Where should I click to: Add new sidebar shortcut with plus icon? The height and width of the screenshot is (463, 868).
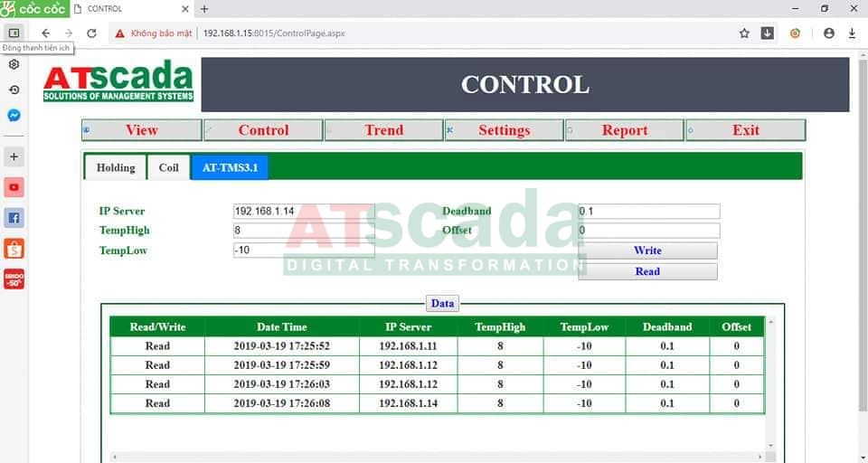coord(14,156)
